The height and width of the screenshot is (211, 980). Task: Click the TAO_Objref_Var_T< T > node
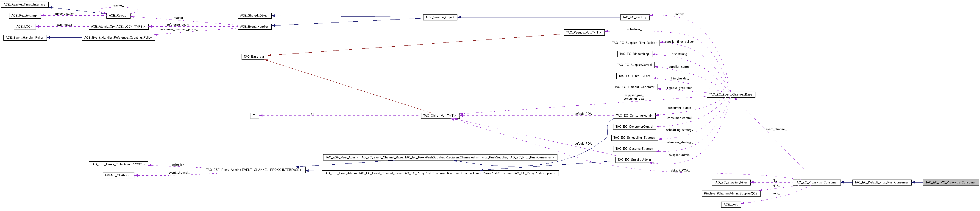coord(440,116)
